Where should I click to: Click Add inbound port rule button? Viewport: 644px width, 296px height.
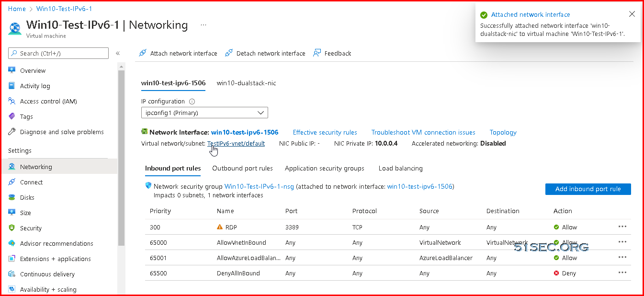coord(588,189)
